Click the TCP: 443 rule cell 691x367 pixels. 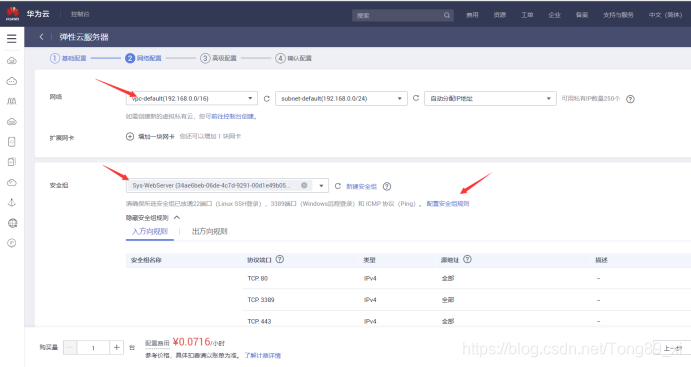(260, 321)
